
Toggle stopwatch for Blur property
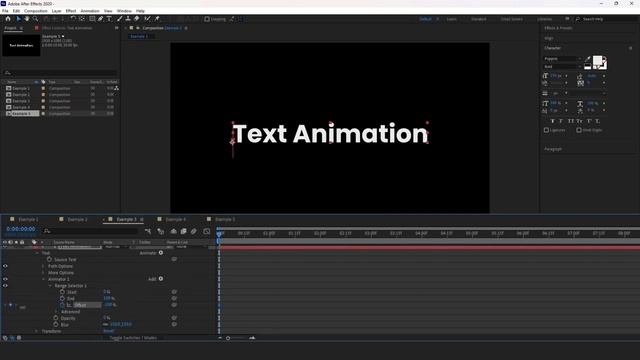[x=56, y=324]
